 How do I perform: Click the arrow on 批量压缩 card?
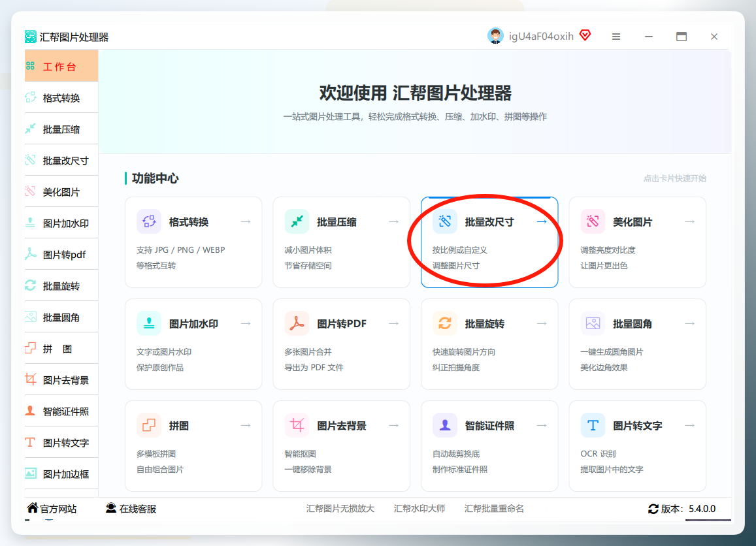coord(394,221)
